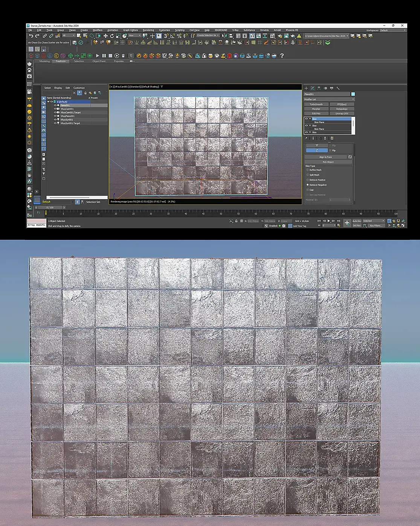The height and width of the screenshot is (526, 420).
Task: Select the Move transform tool
Action: point(105,36)
